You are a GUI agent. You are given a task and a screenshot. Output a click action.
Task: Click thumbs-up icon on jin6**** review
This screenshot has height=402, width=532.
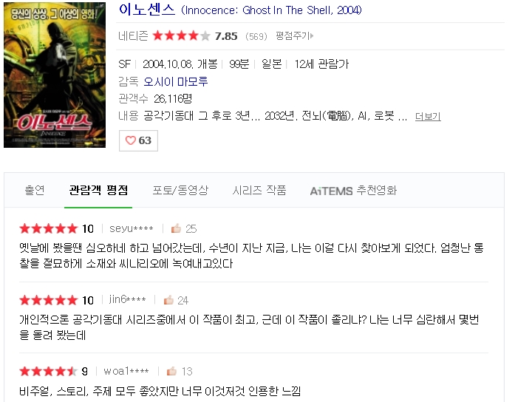(x=168, y=300)
